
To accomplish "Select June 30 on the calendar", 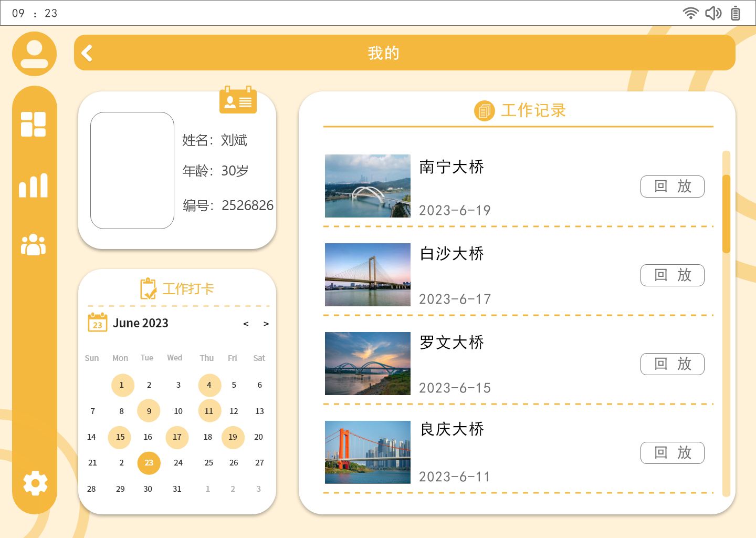I will (148, 489).
